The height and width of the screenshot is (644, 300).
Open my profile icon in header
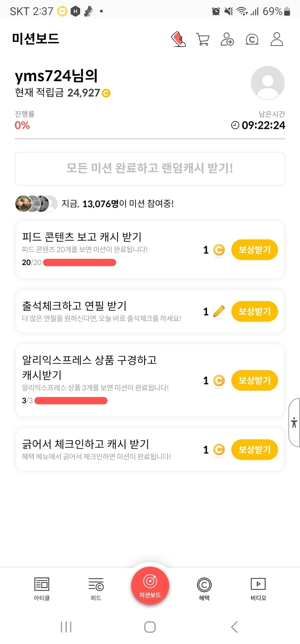(x=277, y=39)
